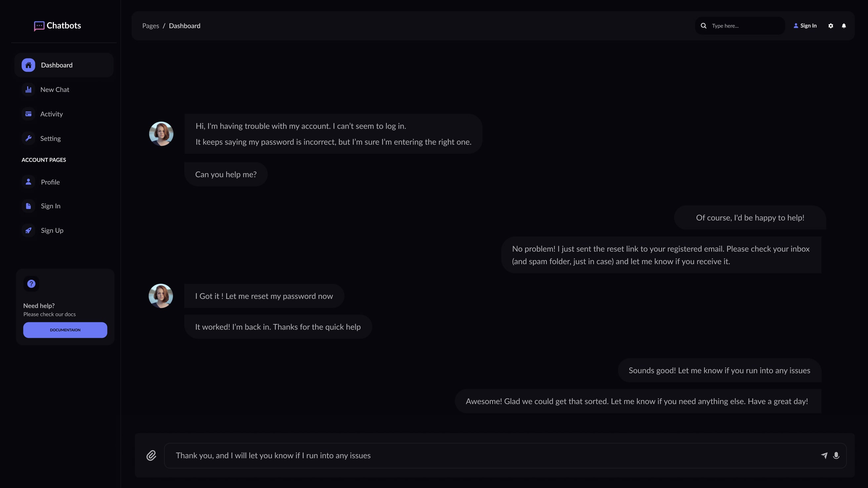Click the user's avatar next to her message
Image resolution: width=868 pixels, height=488 pixels.
161,133
